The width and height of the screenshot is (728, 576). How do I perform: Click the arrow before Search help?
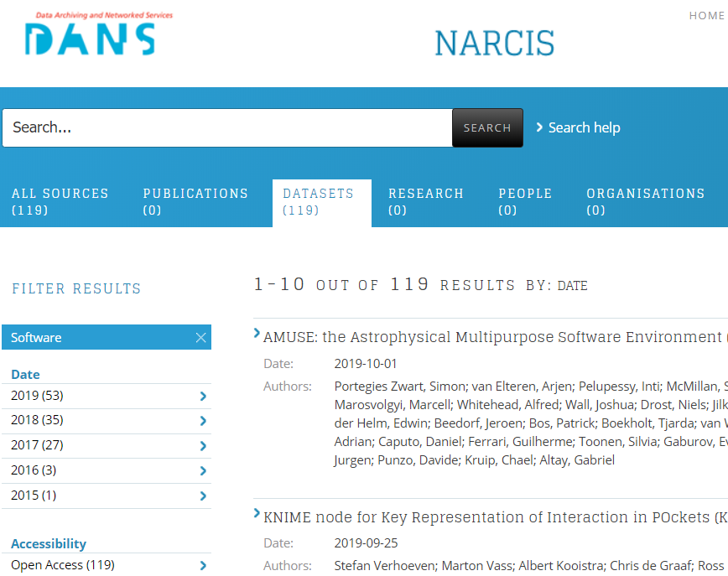[539, 127]
